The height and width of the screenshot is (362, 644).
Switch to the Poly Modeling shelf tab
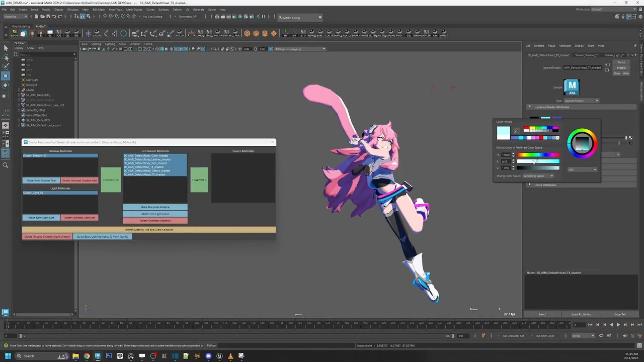[21, 26]
